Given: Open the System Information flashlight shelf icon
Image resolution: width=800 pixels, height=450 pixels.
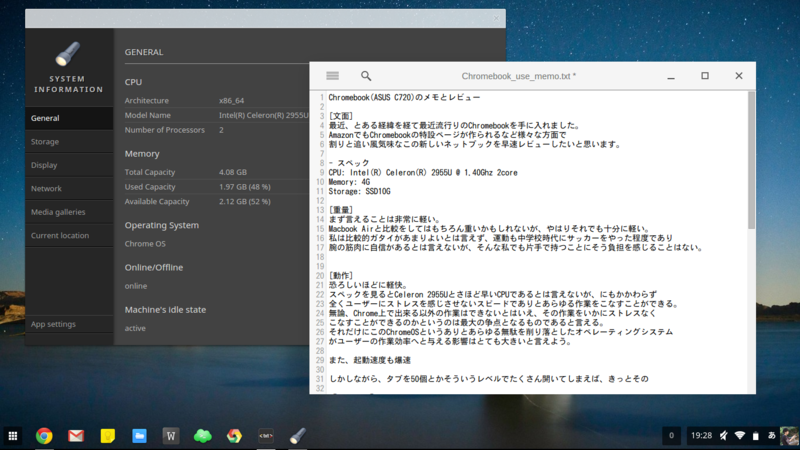Looking at the screenshot, I should (298, 436).
